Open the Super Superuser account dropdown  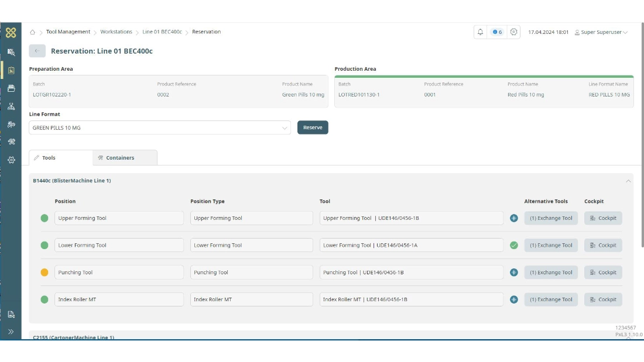click(598, 32)
